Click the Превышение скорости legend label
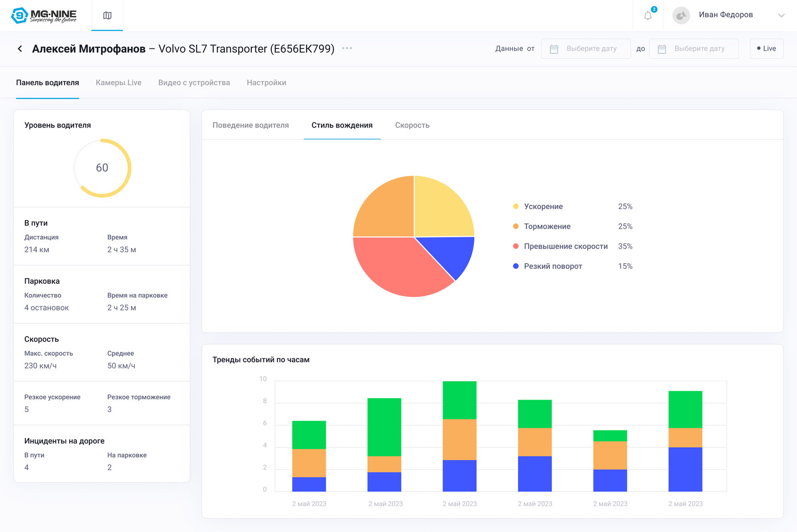 point(566,246)
